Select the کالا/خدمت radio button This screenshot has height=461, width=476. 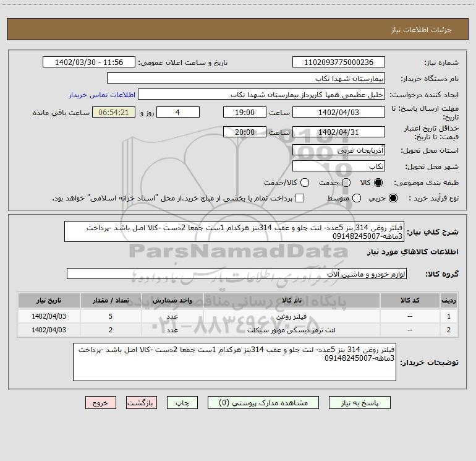click(305, 183)
